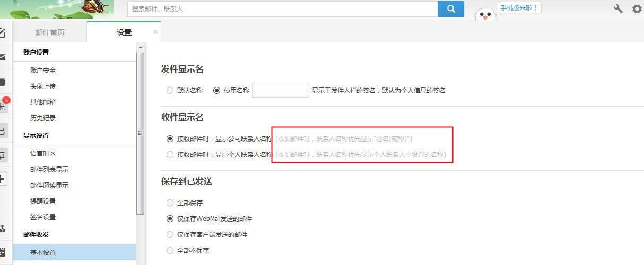Click the blue search magnifier button
This screenshot has width=644, height=265.
coord(451,9)
